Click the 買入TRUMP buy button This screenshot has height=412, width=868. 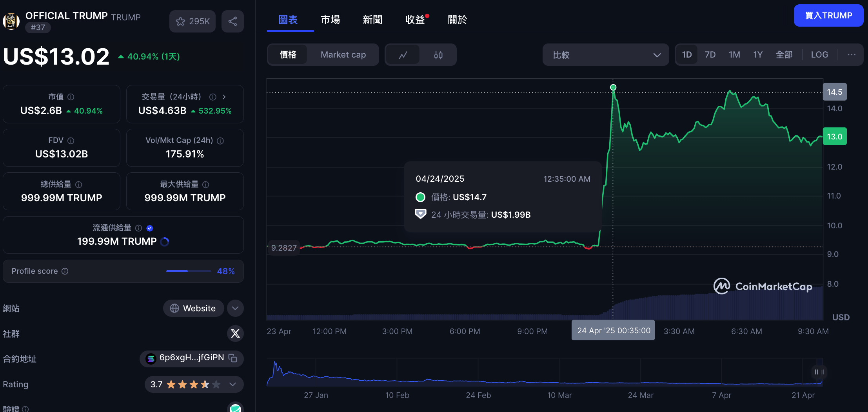[828, 16]
